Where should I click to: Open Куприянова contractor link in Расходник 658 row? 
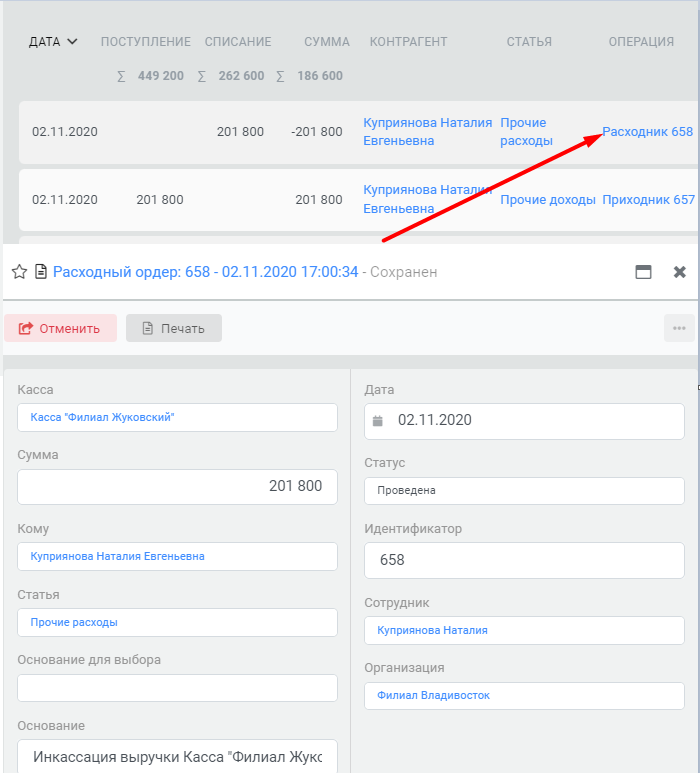[427, 132]
